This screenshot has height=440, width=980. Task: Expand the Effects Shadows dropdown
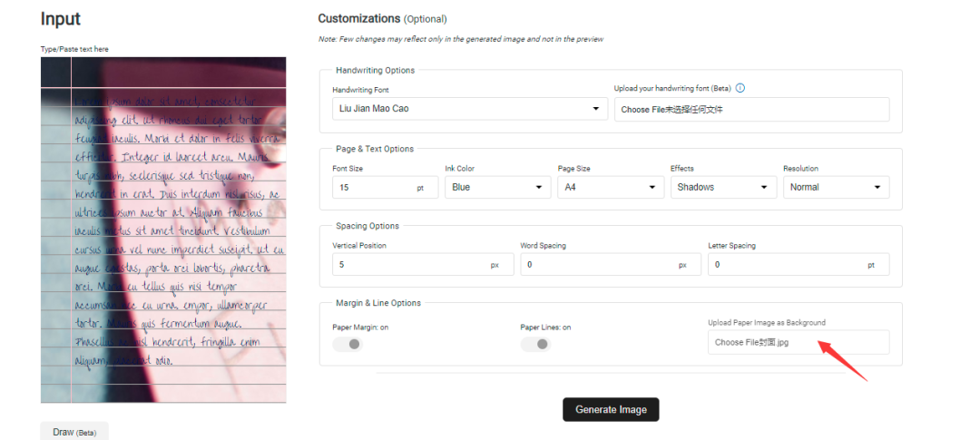coord(722,187)
